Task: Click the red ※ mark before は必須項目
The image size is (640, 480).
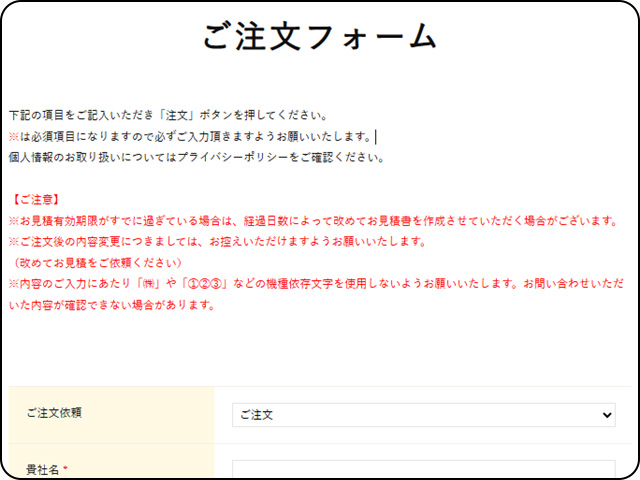Action: coord(12,136)
